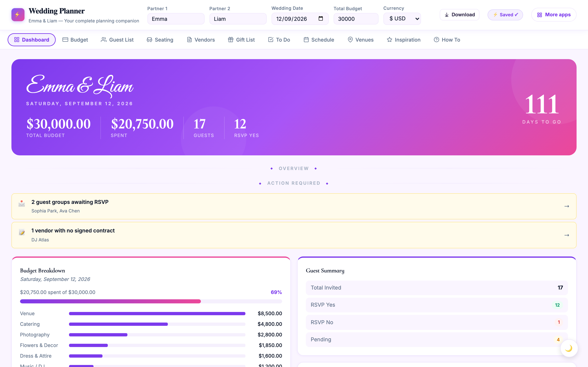The image size is (588, 367).
Task: Click the overall budget spent progress bar
Action: (151, 301)
